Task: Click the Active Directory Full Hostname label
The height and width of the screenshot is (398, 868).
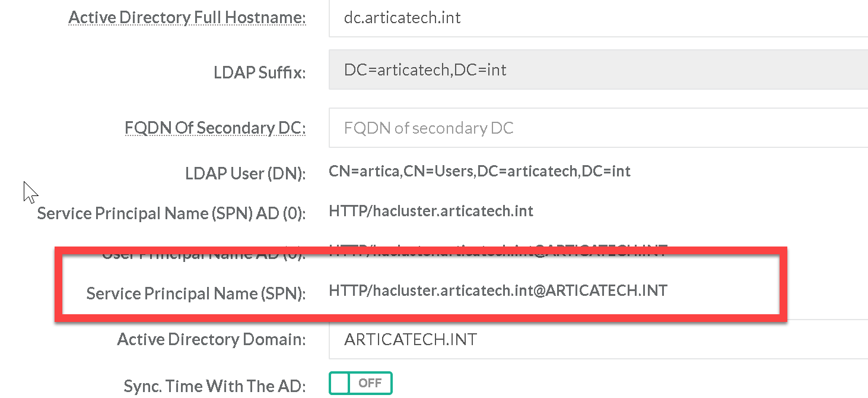Action: coord(187,18)
